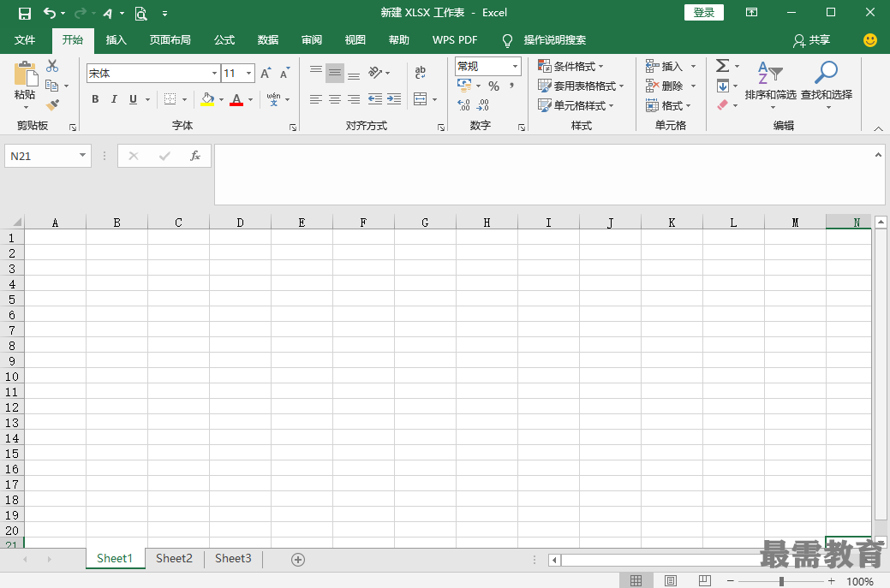The image size is (890, 588).
Task: Apply red font color A
Action: 236,99
